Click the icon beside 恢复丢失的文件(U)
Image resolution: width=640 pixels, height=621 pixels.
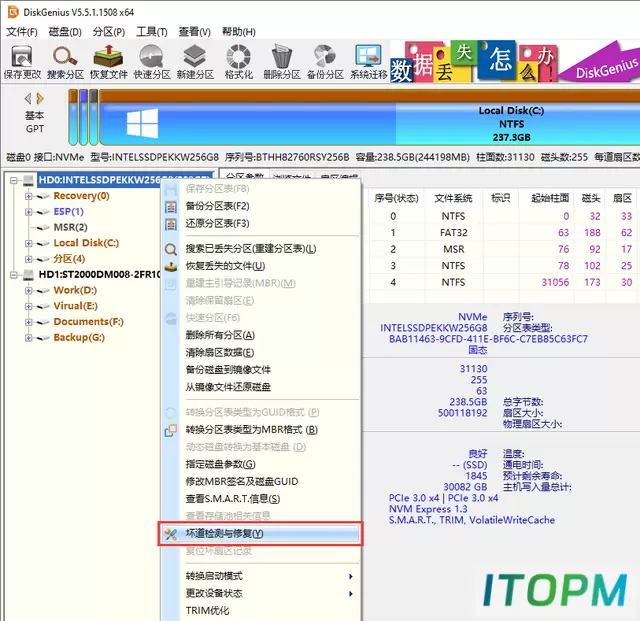(x=171, y=267)
